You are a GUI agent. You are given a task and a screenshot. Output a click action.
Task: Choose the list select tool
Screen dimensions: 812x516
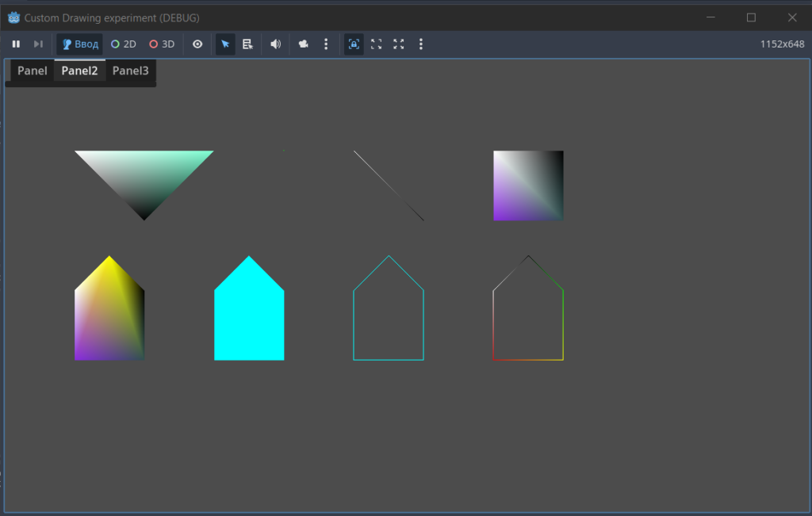click(247, 44)
